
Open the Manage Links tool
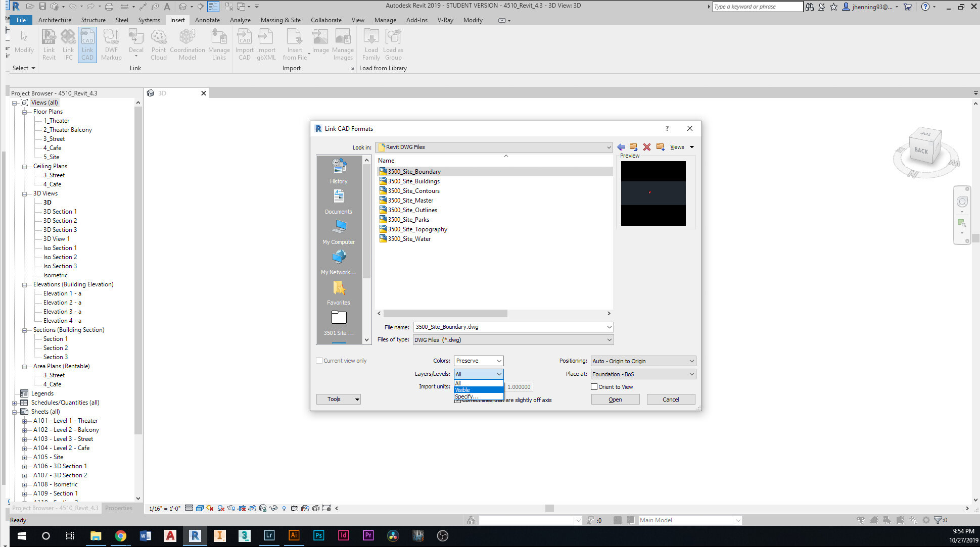219,44
